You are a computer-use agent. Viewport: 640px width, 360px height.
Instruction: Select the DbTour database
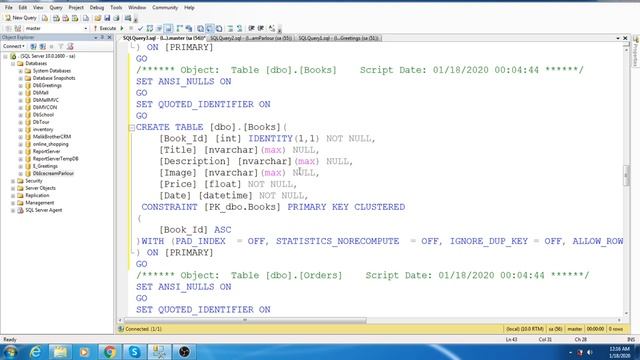pyautogui.click(x=41, y=122)
